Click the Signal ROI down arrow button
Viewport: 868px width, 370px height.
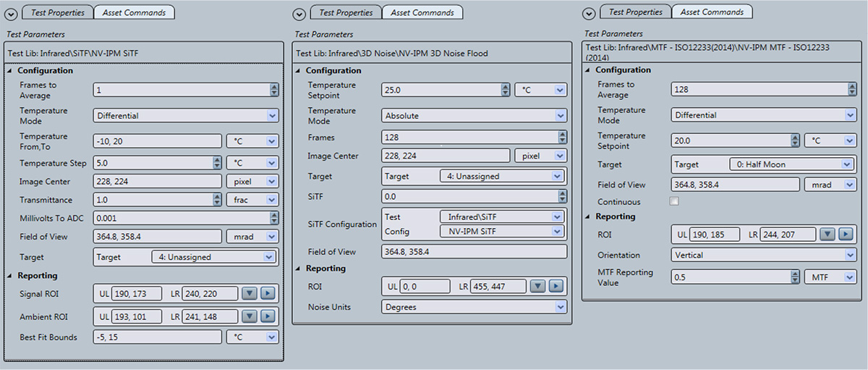[x=250, y=293]
